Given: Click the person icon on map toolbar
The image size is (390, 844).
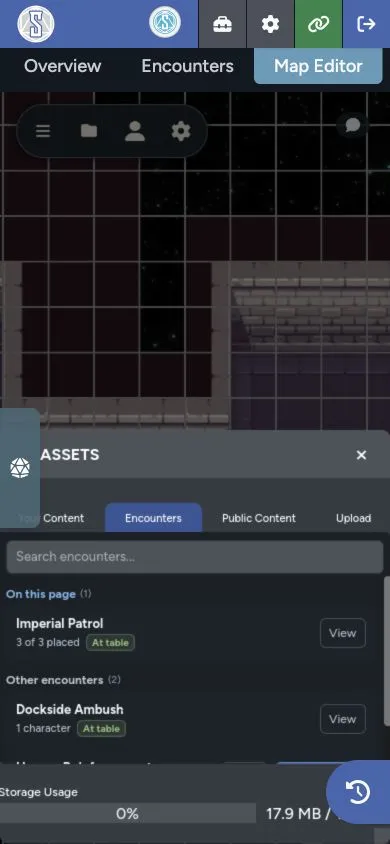Looking at the screenshot, I should pyautogui.click(x=134, y=131).
